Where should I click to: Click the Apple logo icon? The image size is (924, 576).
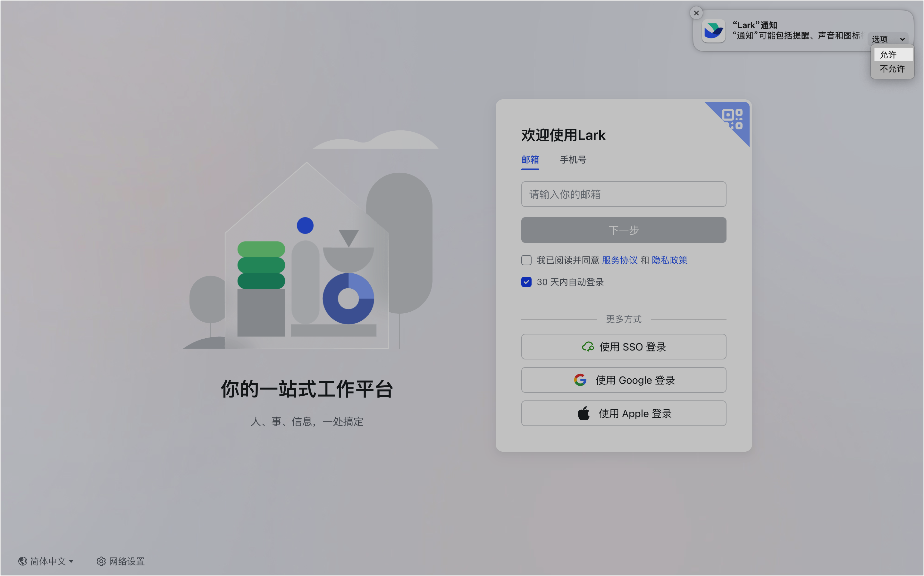click(x=583, y=413)
